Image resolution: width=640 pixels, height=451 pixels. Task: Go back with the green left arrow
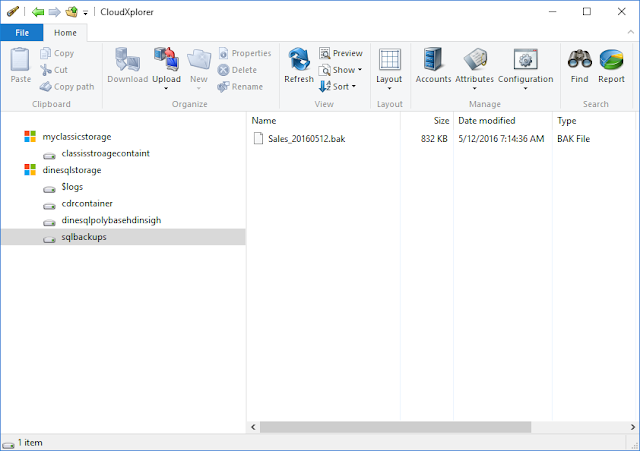(x=38, y=12)
